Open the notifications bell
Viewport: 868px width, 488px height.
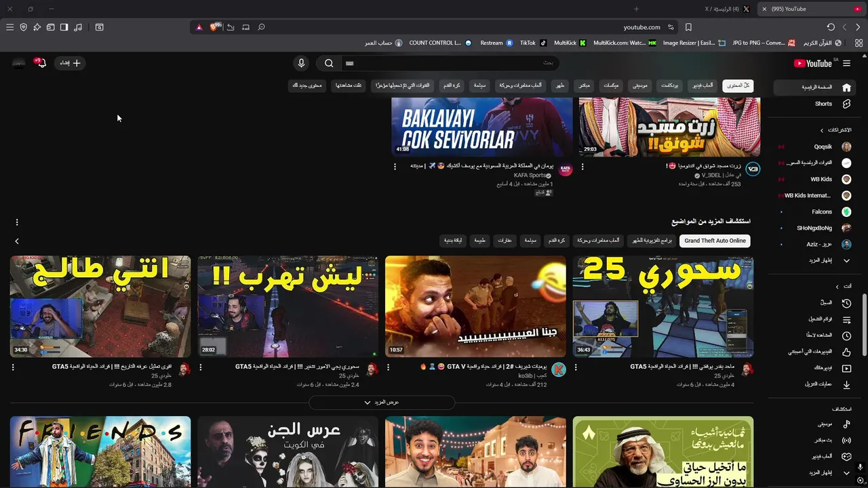tap(41, 63)
